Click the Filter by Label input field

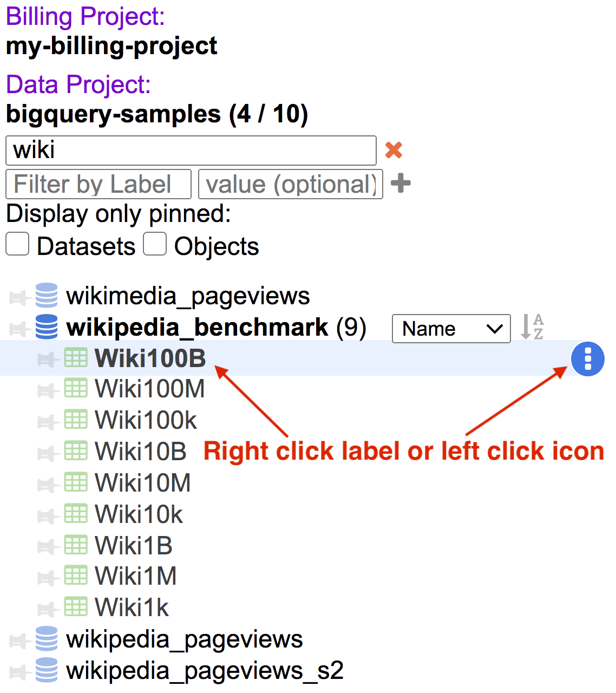[99, 184]
